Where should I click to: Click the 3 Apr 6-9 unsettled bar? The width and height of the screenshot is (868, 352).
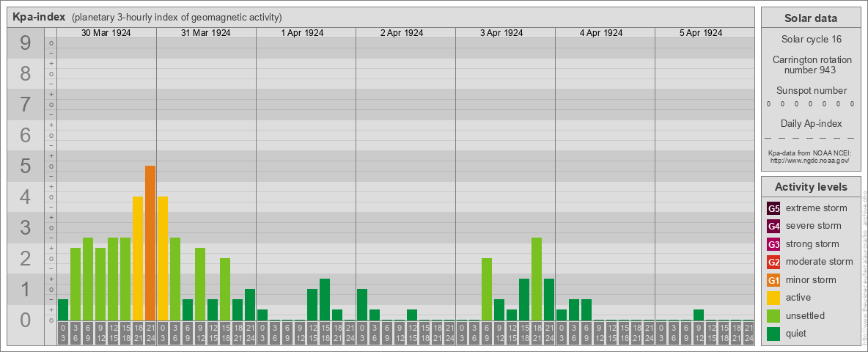(x=487, y=290)
